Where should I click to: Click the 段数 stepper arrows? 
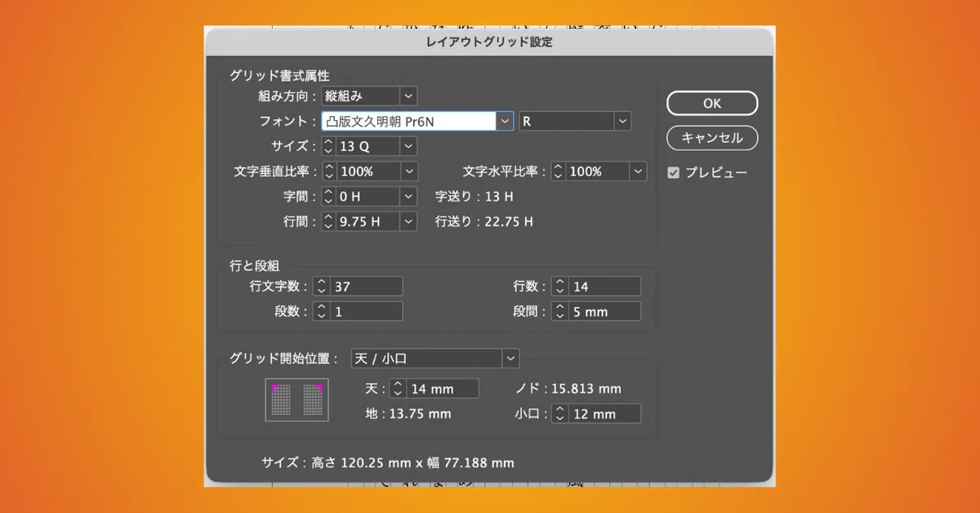click(321, 311)
